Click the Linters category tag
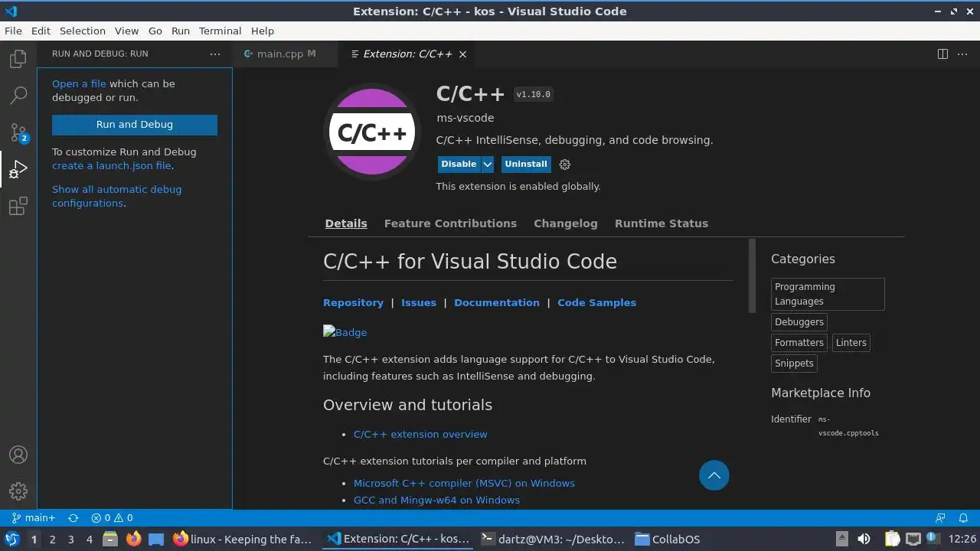This screenshot has height=551, width=980. [851, 343]
